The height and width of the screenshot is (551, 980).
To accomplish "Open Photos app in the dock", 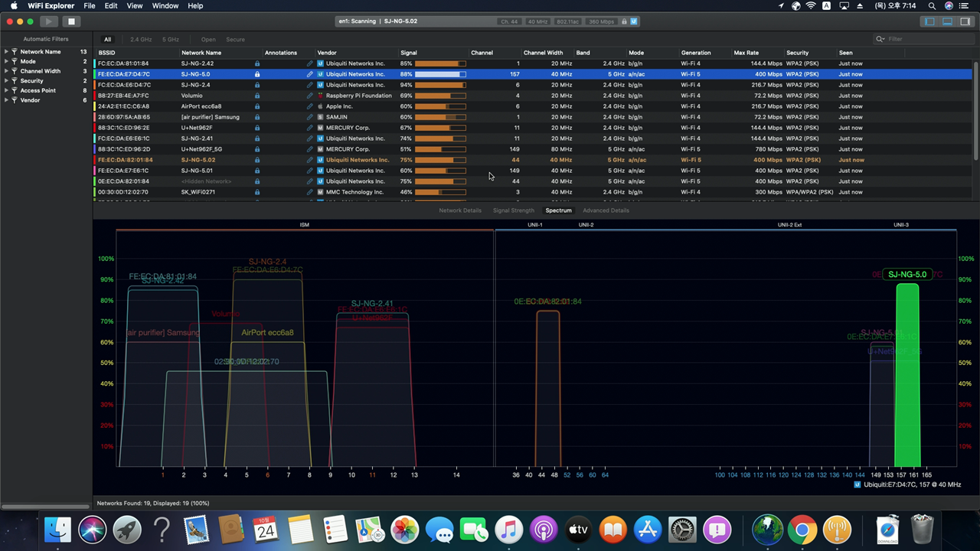I will click(405, 530).
